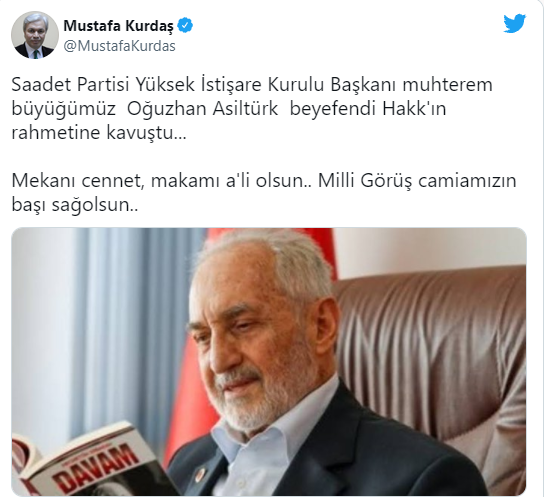The width and height of the screenshot is (544, 497).
Task: Click the "Mekanı cennet" condolence paragraph
Action: [x=264, y=192]
